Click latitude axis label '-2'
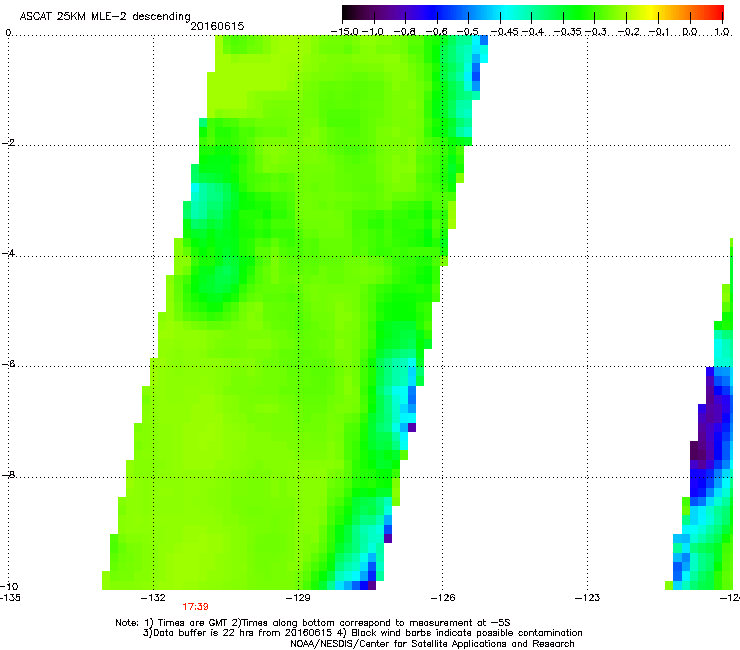 [8, 143]
